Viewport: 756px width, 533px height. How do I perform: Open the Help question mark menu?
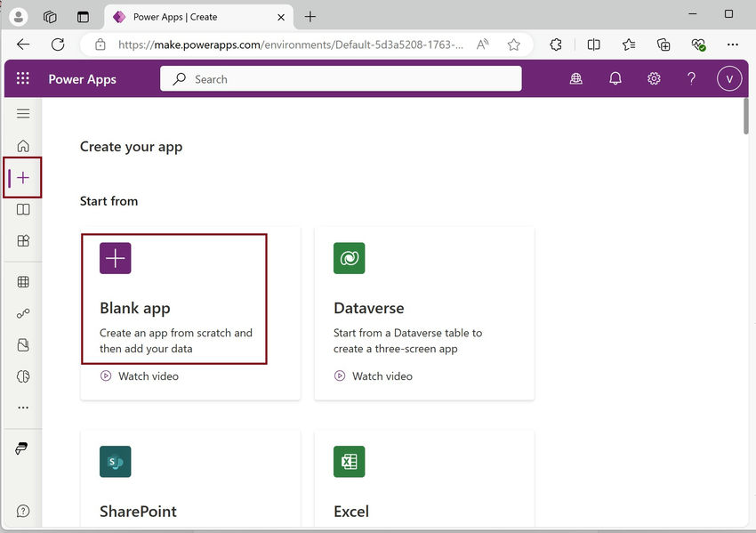click(x=691, y=78)
